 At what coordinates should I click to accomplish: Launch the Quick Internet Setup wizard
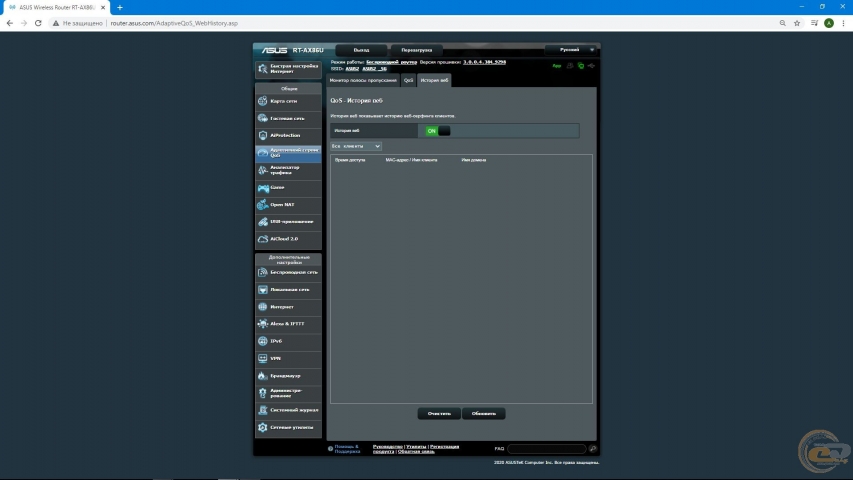(288, 69)
